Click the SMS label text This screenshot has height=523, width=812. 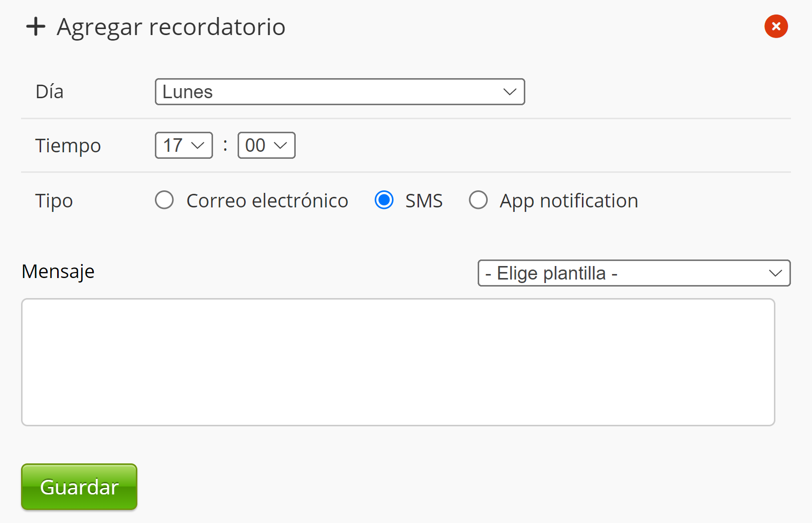point(424,201)
